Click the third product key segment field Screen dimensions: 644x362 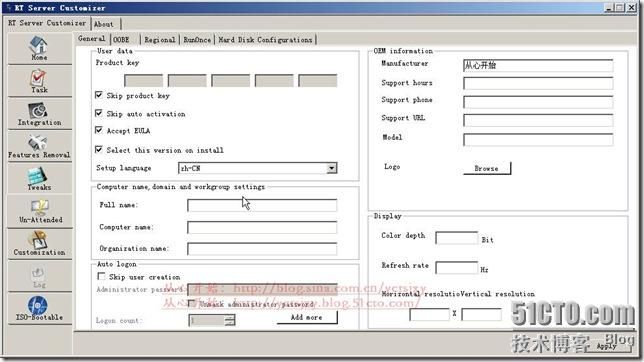230,81
